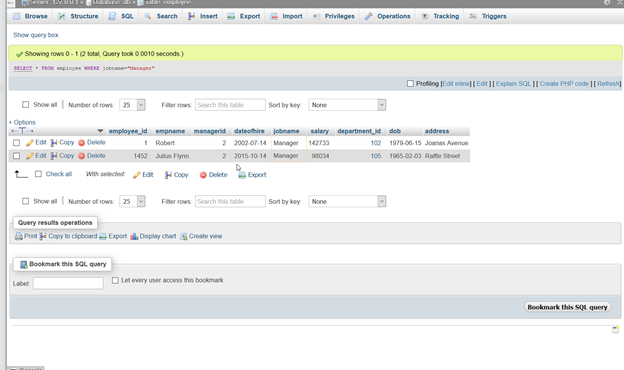Open the upper Sort by key dropdown
Image resolution: width=624 pixels, height=370 pixels.
[x=347, y=105]
